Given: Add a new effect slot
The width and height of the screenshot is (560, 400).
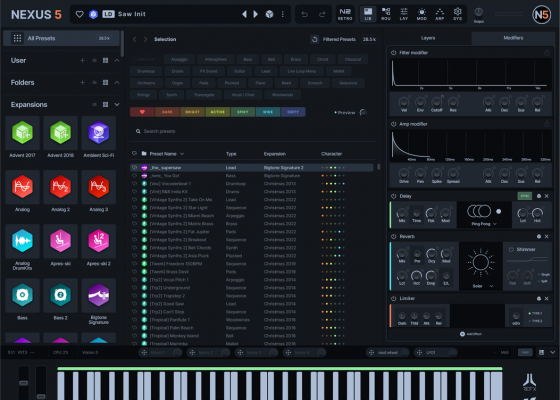Looking at the screenshot, I should 471,334.
